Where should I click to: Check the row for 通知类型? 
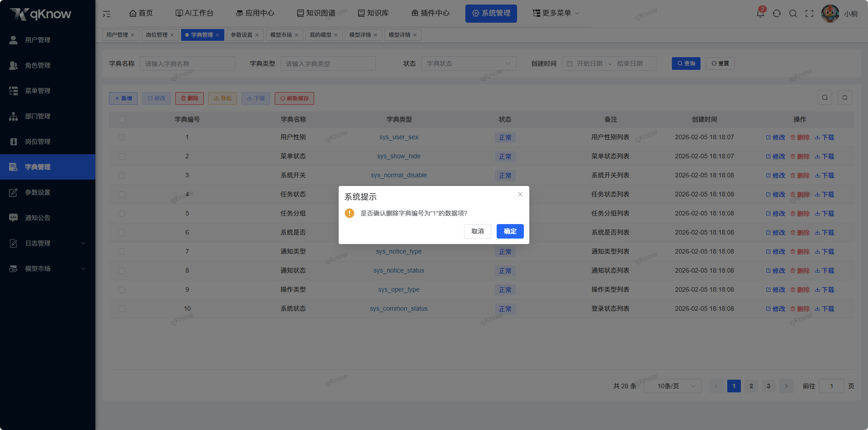(122, 252)
